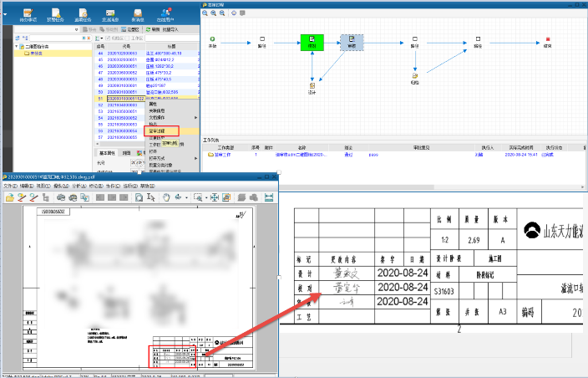Select the hand pan tool in viewer
588x378 pixels.
[166, 197]
